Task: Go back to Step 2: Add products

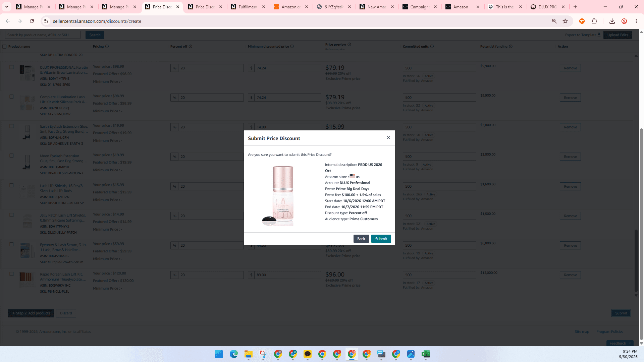Action: (31, 313)
